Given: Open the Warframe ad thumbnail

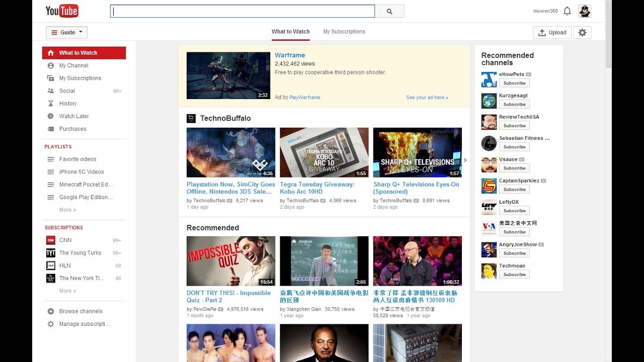Looking at the screenshot, I should pyautogui.click(x=228, y=75).
